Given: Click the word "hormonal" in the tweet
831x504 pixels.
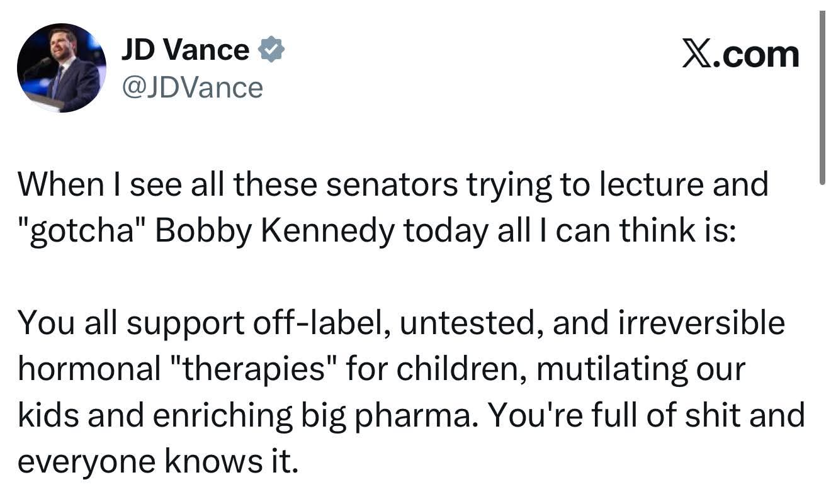Looking at the screenshot, I should click(x=88, y=369).
